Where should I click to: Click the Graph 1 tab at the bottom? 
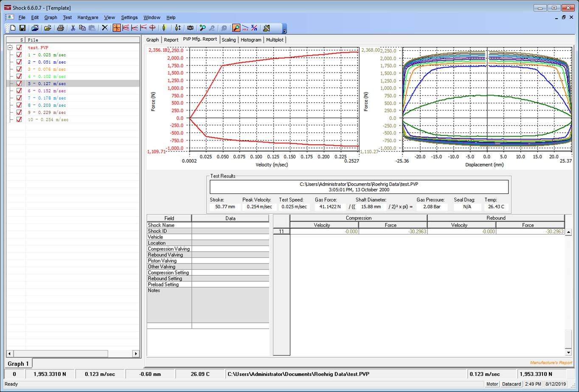[18, 364]
